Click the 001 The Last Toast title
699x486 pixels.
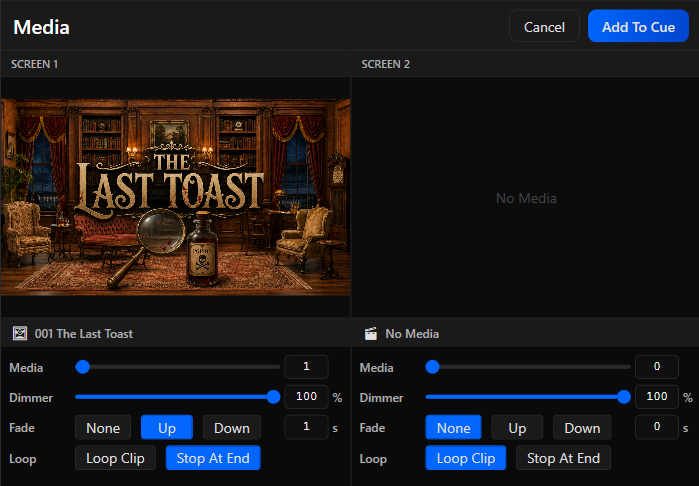pos(84,334)
